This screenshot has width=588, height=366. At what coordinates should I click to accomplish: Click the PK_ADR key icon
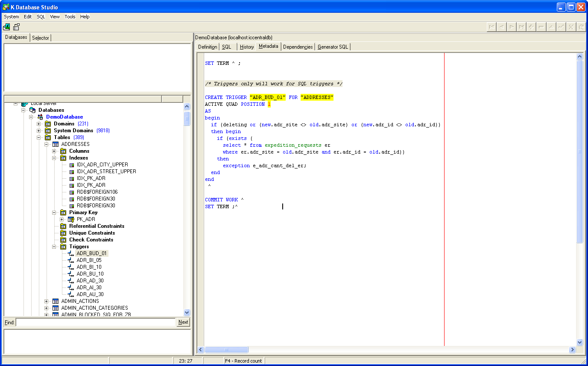[x=71, y=219]
